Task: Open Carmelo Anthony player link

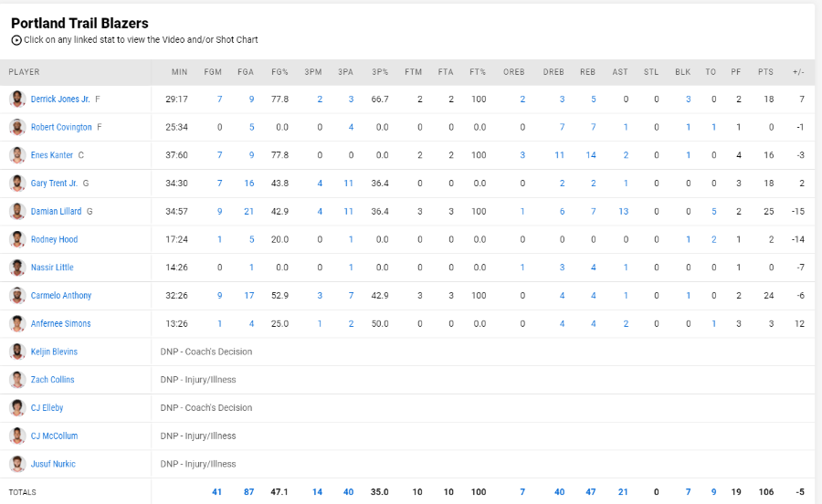Action: coord(61,296)
